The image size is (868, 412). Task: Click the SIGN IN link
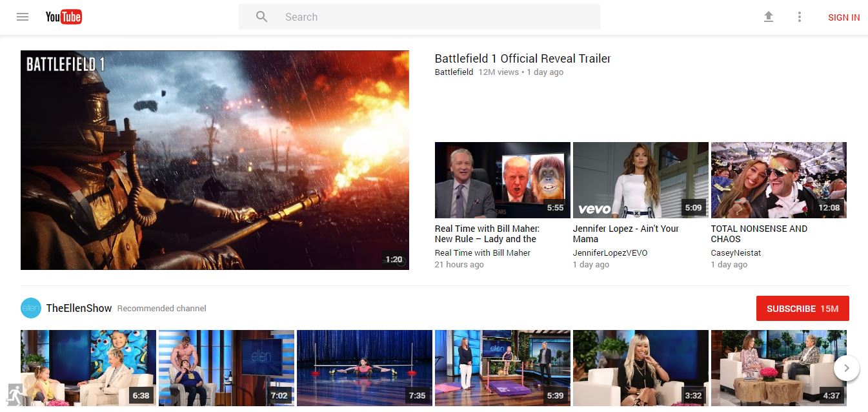point(843,17)
